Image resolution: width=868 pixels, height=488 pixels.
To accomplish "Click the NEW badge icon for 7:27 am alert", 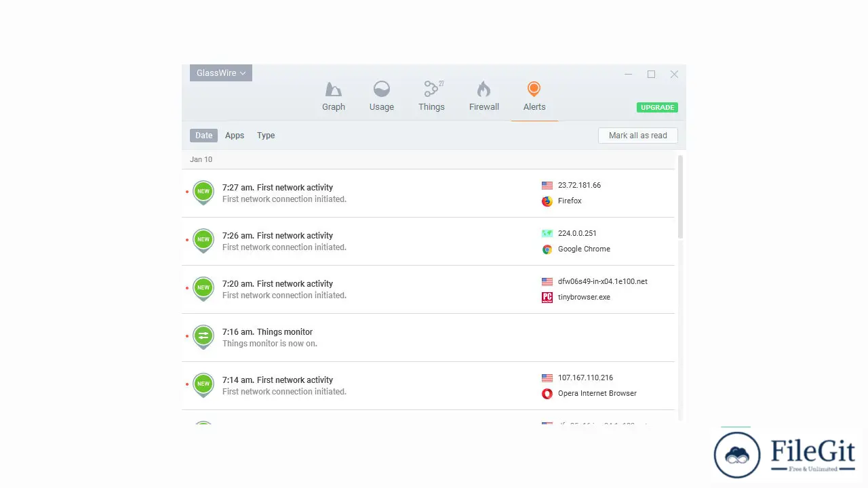I will coord(203,192).
